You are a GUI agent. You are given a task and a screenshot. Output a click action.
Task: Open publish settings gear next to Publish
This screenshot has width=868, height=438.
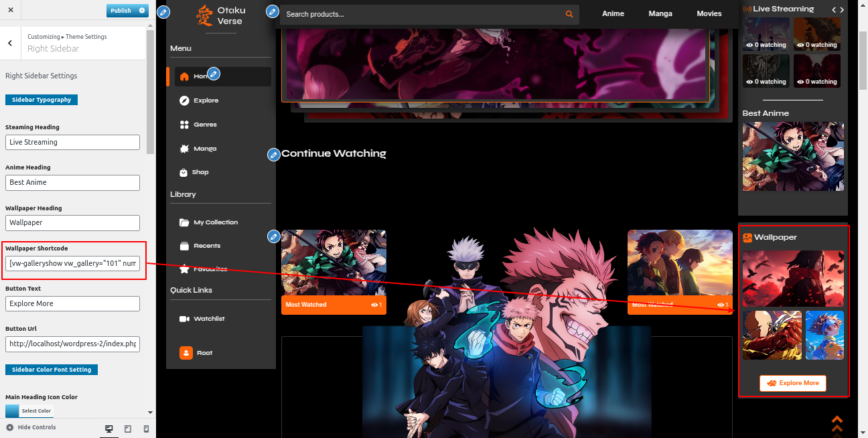[142, 11]
